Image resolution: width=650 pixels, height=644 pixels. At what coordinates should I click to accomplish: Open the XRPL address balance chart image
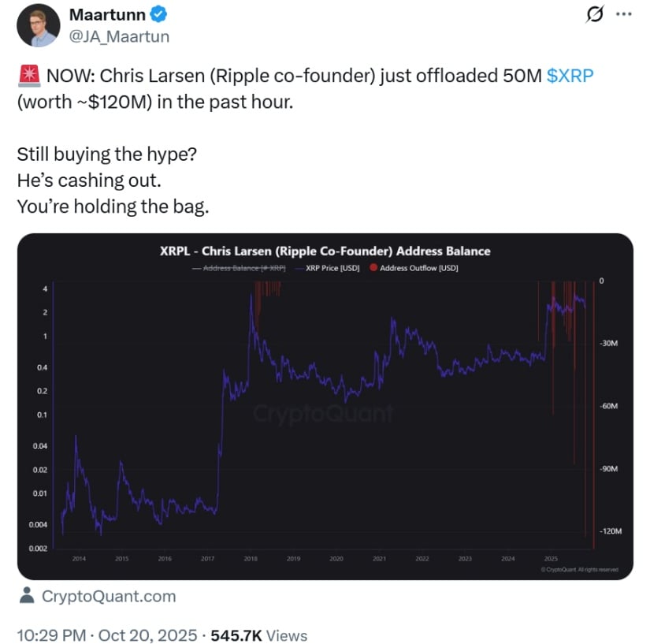[x=325, y=406]
